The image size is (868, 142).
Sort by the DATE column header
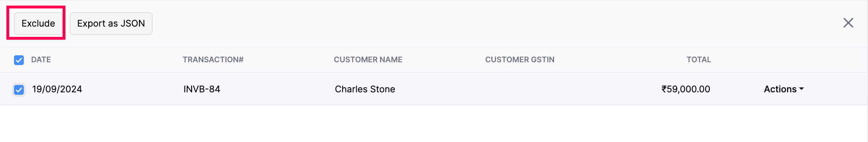[41, 60]
